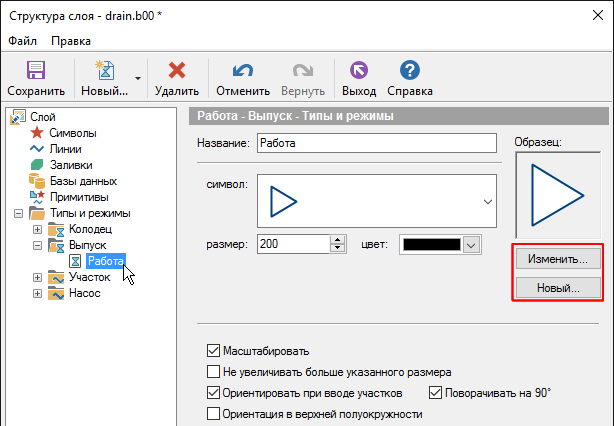Click the Сохранить save icon
The width and height of the screenshot is (614, 426).
(x=36, y=71)
